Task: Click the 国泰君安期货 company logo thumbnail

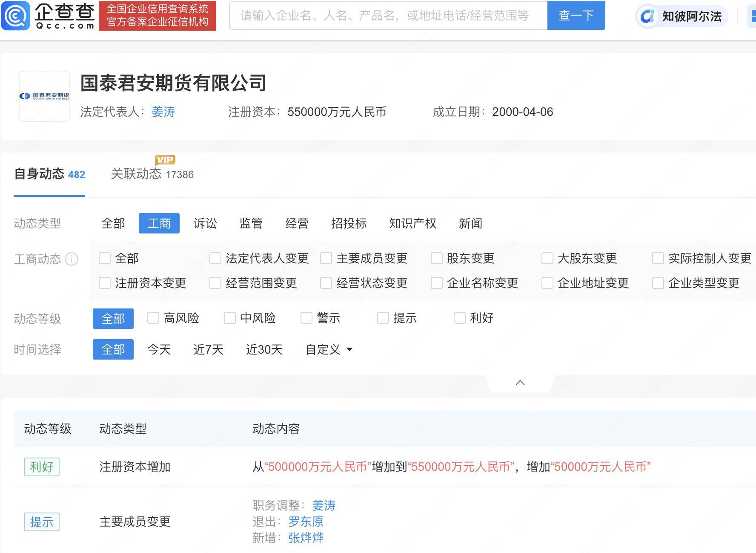Action: click(x=44, y=96)
